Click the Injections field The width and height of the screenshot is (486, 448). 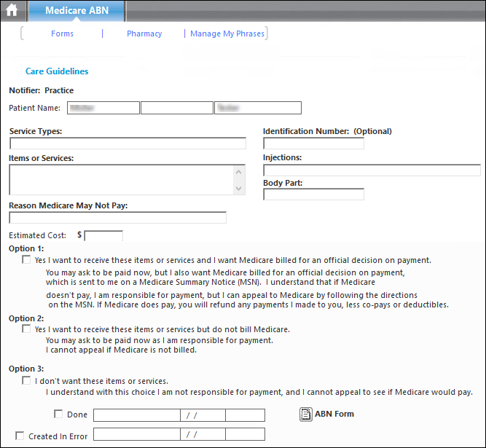click(x=372, y=170)
